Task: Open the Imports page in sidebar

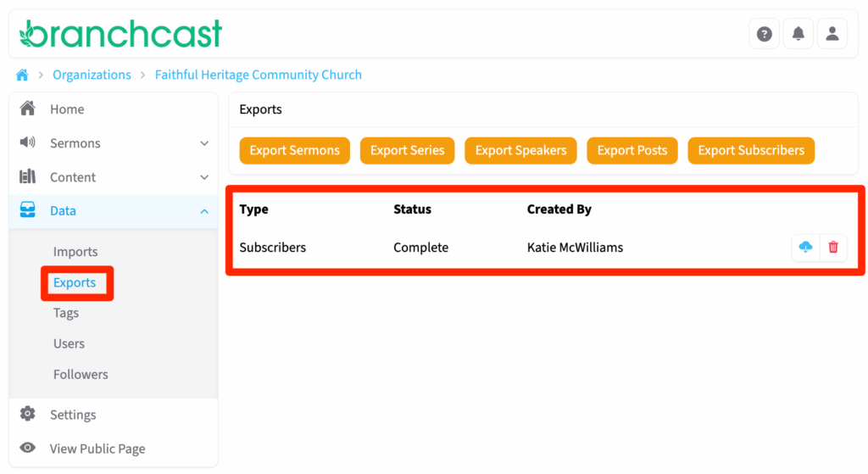Action: tap(75, 252)
